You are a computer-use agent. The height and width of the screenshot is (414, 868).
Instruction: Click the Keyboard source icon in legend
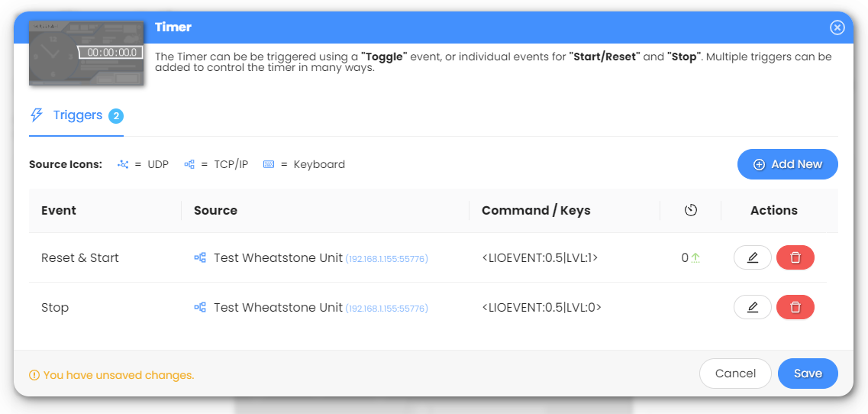[269, 164]
